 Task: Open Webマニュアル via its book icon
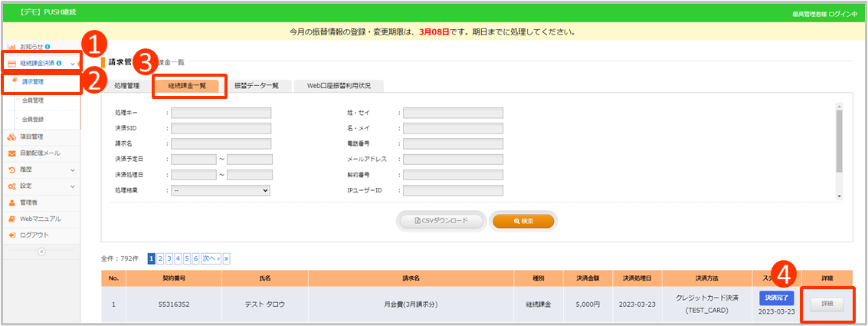12,219
